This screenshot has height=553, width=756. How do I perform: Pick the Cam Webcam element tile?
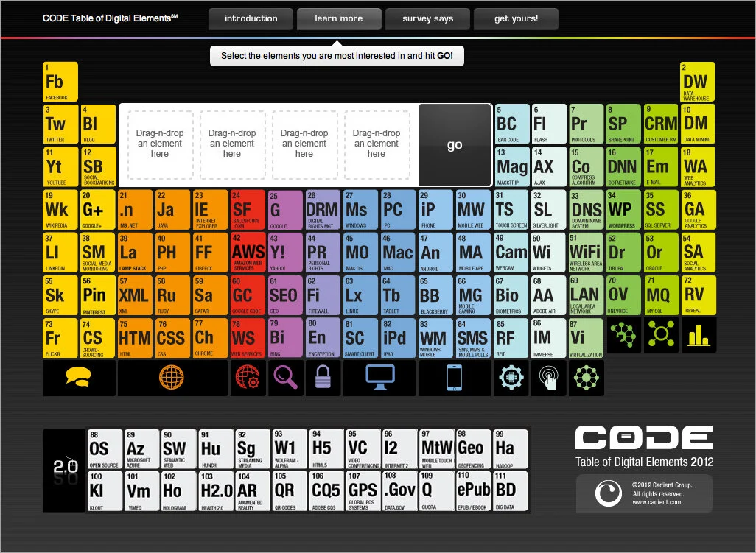511,253
